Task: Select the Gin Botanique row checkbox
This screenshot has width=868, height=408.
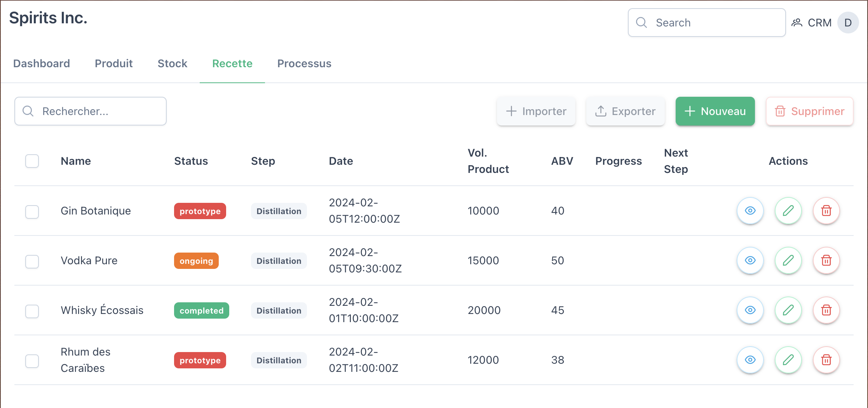Action: (x=32, y=212)
